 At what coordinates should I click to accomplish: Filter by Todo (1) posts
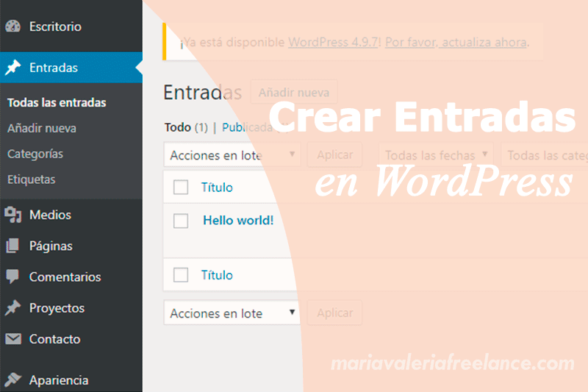click(x=186, y=127)
